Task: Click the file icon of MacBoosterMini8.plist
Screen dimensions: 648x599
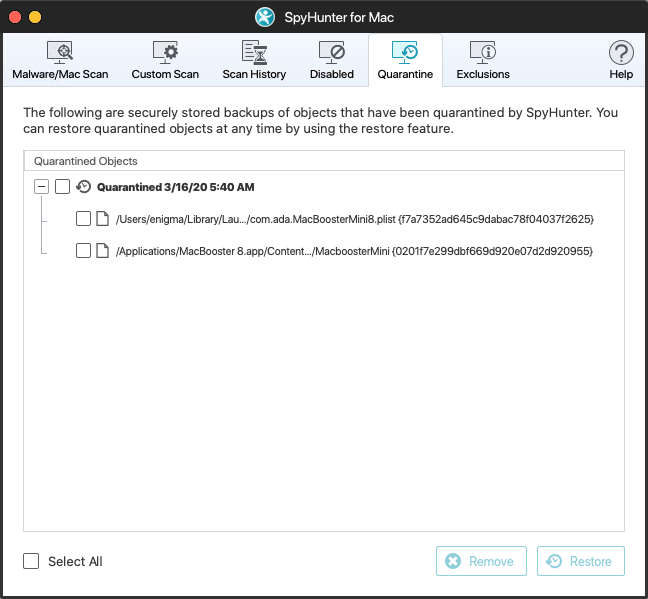Action: pyautogui.click(x=102, y=219)
